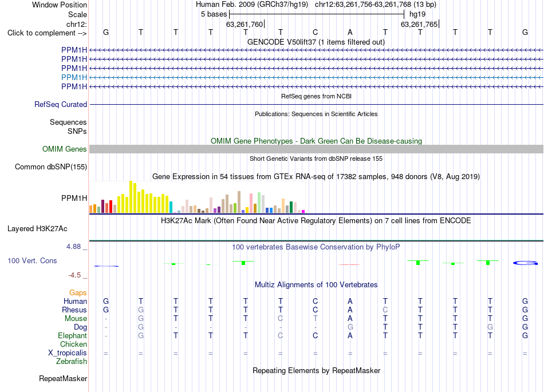Click the Mouse species label
Image resolution: width=544 pixels, height=392 pixels.
click(76, 319)
